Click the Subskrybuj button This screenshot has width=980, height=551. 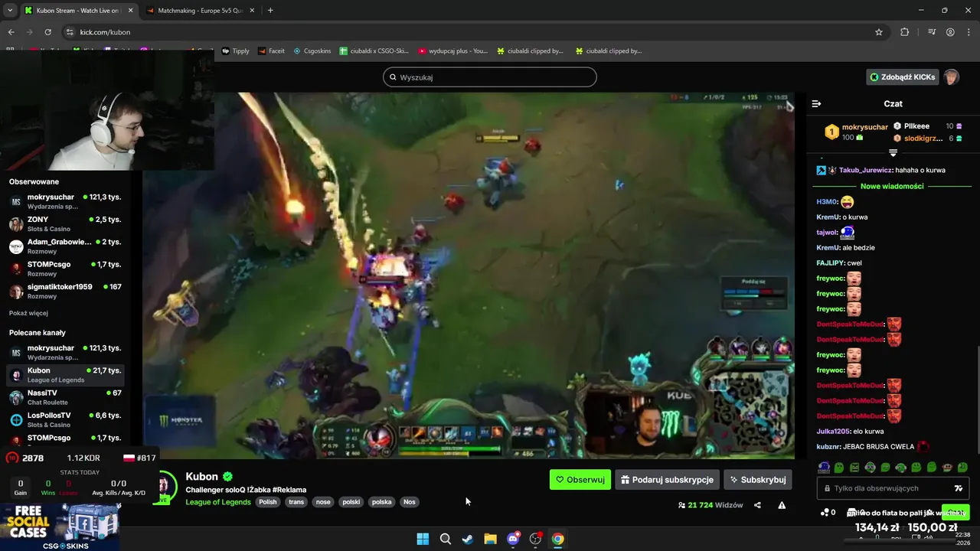(758, 480)
